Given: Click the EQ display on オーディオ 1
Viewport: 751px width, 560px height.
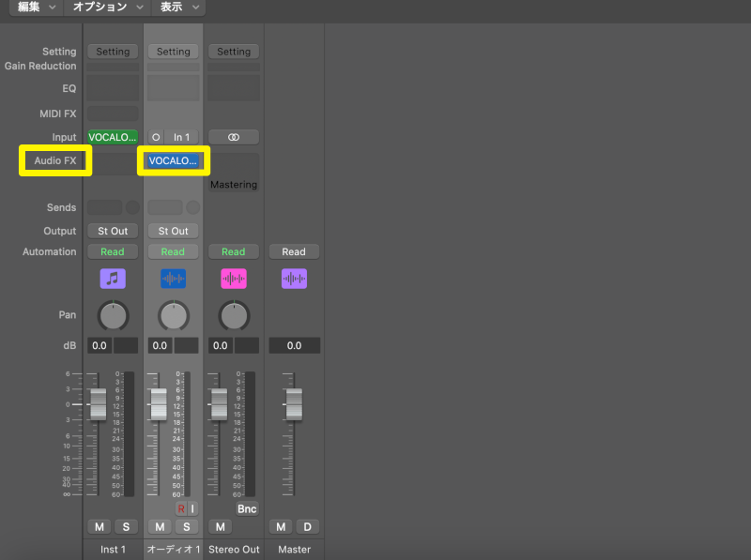Looking at the screenshot, I should coord(173,87).
